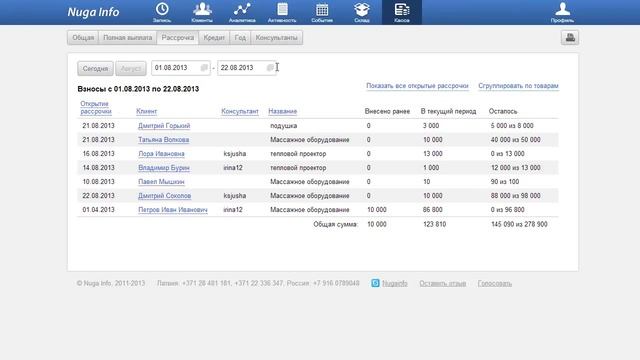The width and height of the screenshot is (640, 360).
Task: Click the подушка product cell
Action: click(284, 126)
